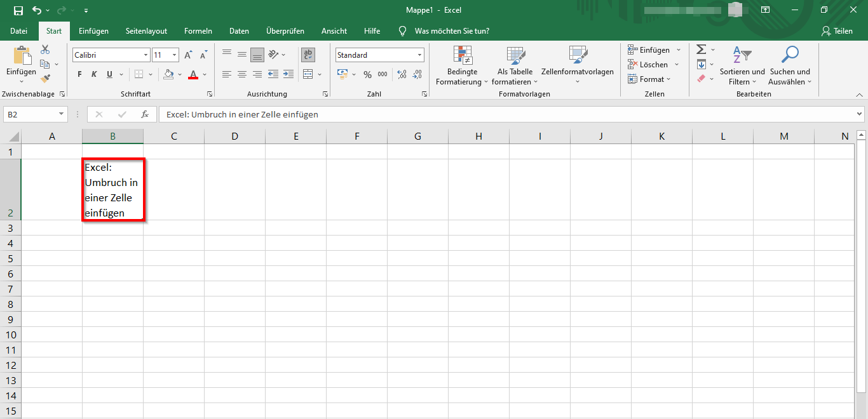The image size is (868, 419).
Task: Apply cell borders
Action: [x=139, y=74]
